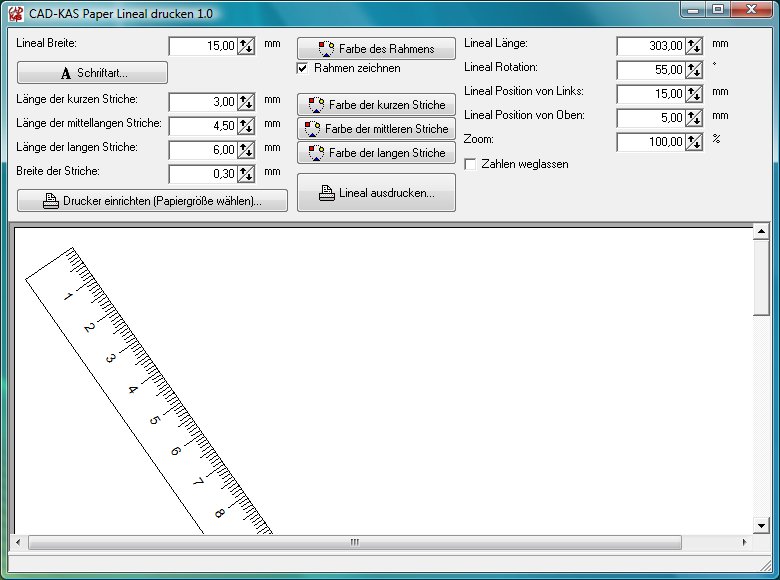780x580 pixels.
Task: Click the vertical scrollbar down arrow
Action: point(761,525)
